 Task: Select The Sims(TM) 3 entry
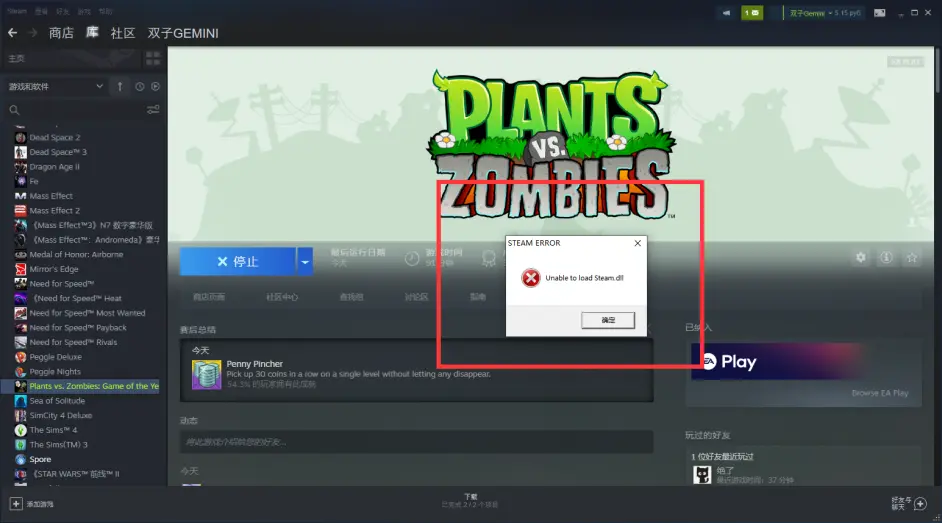[58, 445]
